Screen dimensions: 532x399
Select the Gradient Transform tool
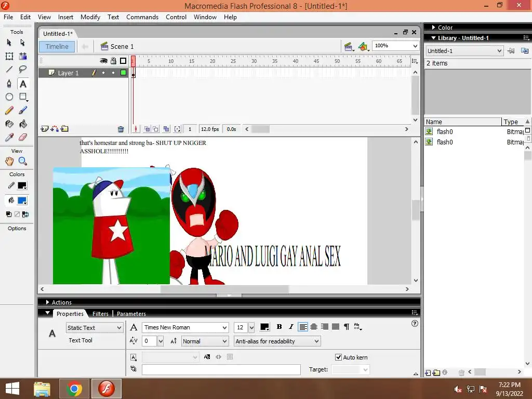pos(23,56)
